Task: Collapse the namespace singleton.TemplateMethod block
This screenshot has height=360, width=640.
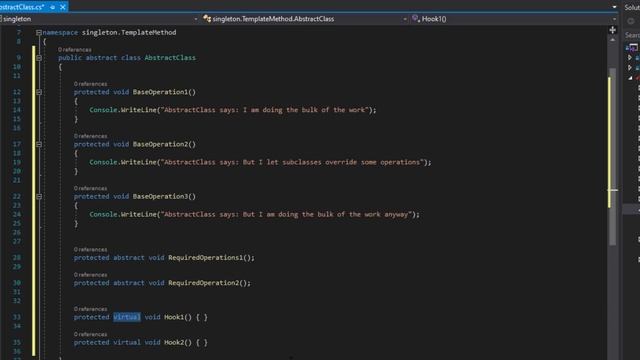Action: point(38,32)
